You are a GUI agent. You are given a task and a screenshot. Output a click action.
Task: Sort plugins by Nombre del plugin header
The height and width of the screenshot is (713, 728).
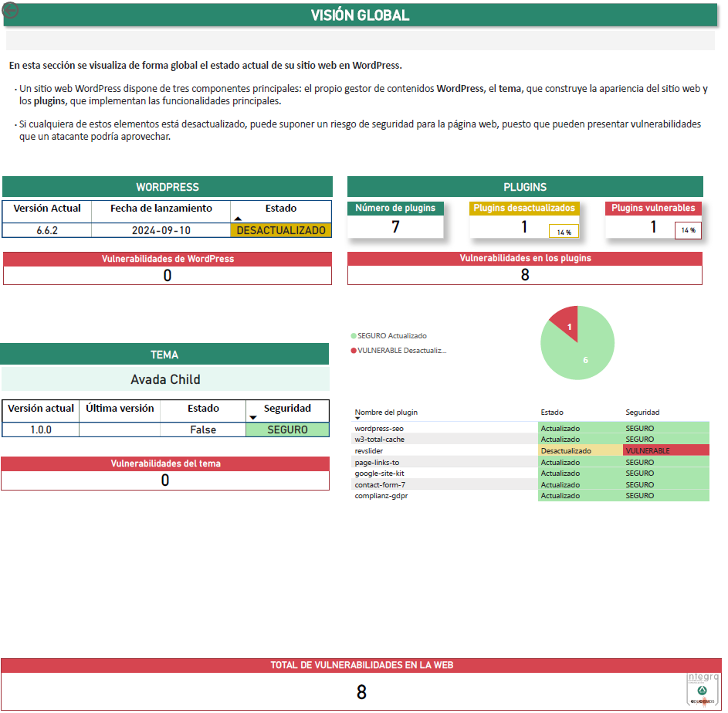point(386,413)
